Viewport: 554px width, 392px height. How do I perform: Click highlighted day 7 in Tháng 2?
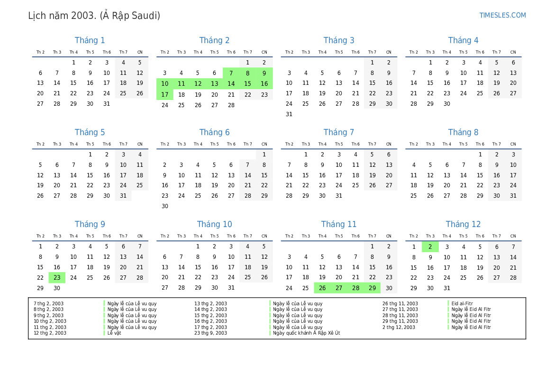[x=231, y=73]
